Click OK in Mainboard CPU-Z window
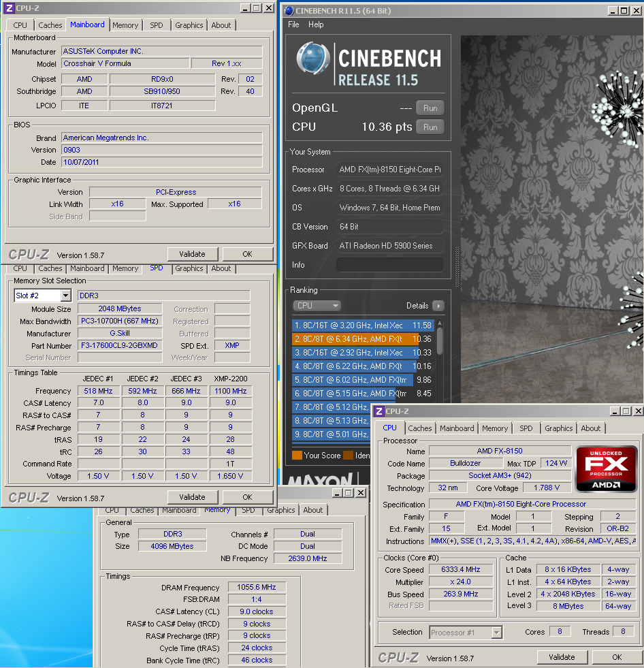 tap(247, 254)
